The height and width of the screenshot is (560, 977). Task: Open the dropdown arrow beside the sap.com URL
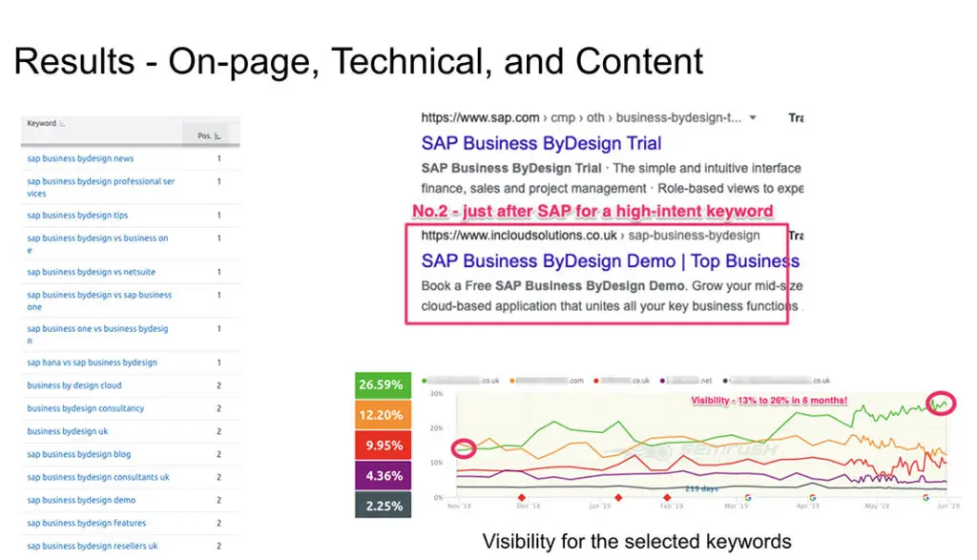pyautogui.click(x=753, y=117)
